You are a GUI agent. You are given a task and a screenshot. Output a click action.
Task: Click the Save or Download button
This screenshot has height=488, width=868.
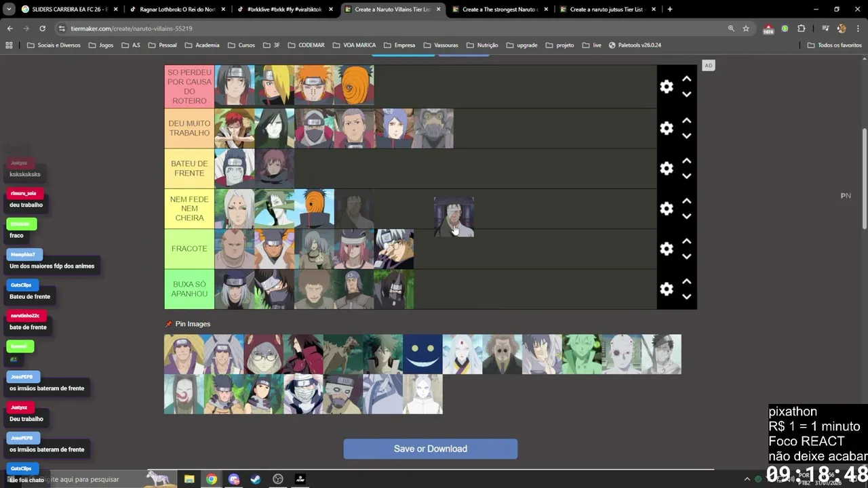[x=430, y=449]
